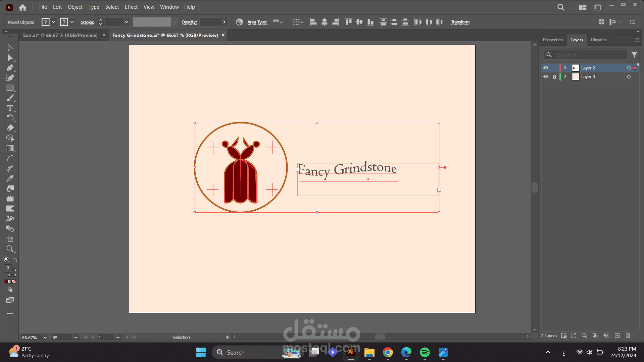Viewport: 644px width, 362px height.
Task: Click the Recolor Artwork icon
Action: point(239,22)
